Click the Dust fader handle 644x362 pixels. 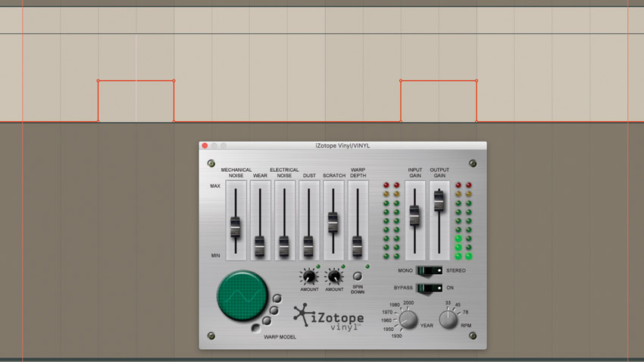click(x=308, y=246)
